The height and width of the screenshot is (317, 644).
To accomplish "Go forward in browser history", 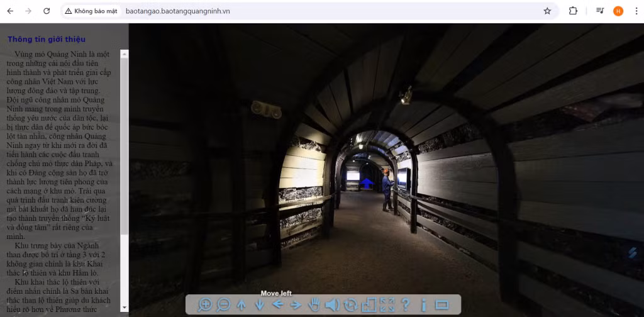I will coord(28,11).
